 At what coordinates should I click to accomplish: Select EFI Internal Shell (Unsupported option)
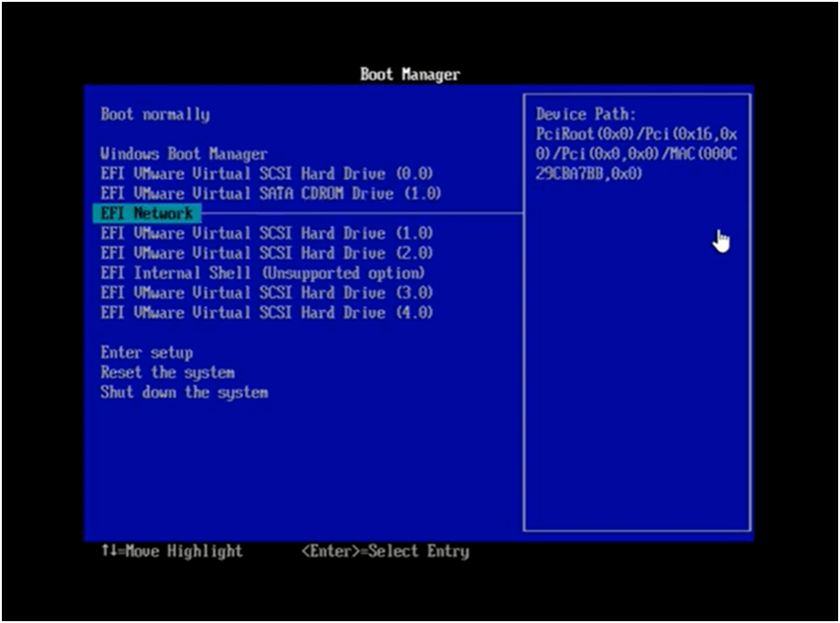(263, 273)
